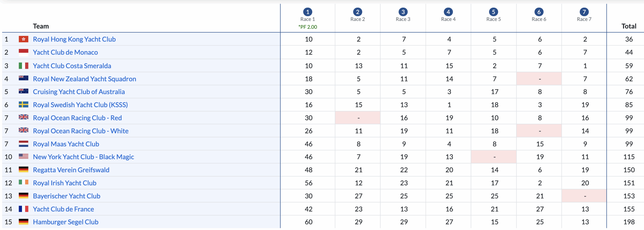This screenshot has width=644, height=230.
Task: Click total 36 for Royal Hong Kong Yacht Club
Action: [629, 39]
